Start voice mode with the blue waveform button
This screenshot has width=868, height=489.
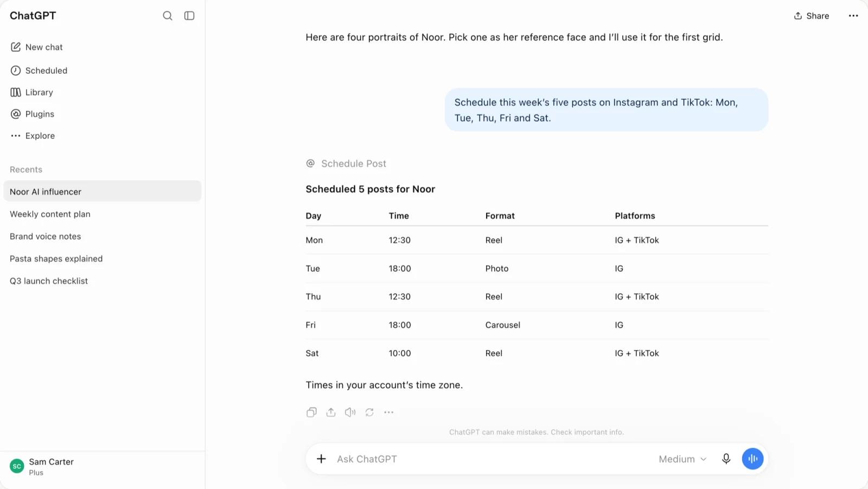[x=753, y=459]
